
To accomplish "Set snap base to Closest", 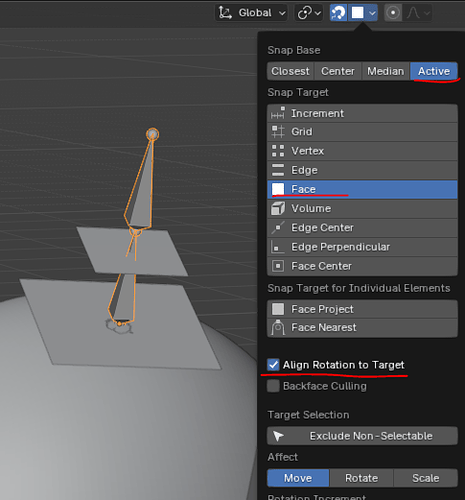I will (290, 71).
